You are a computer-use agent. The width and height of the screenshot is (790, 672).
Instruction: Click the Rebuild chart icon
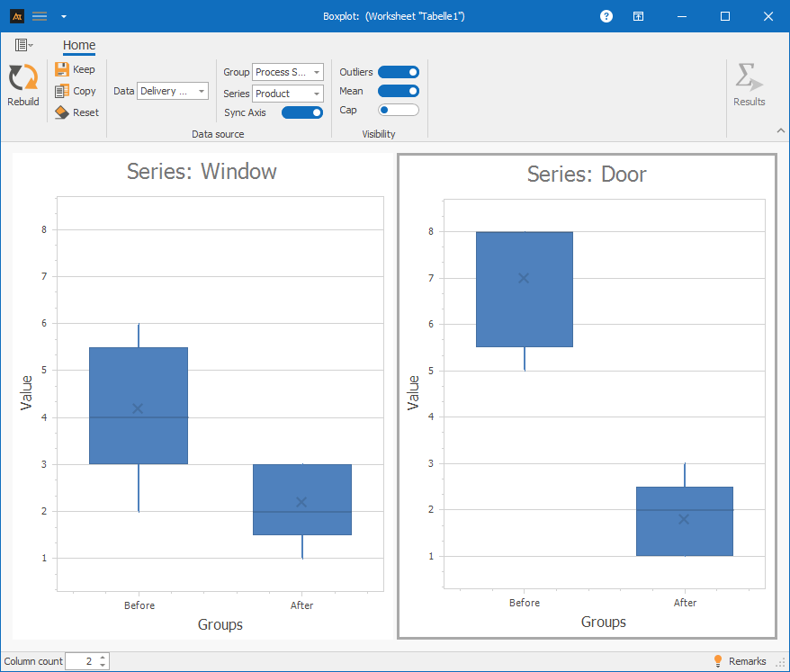tap(23, 79)
